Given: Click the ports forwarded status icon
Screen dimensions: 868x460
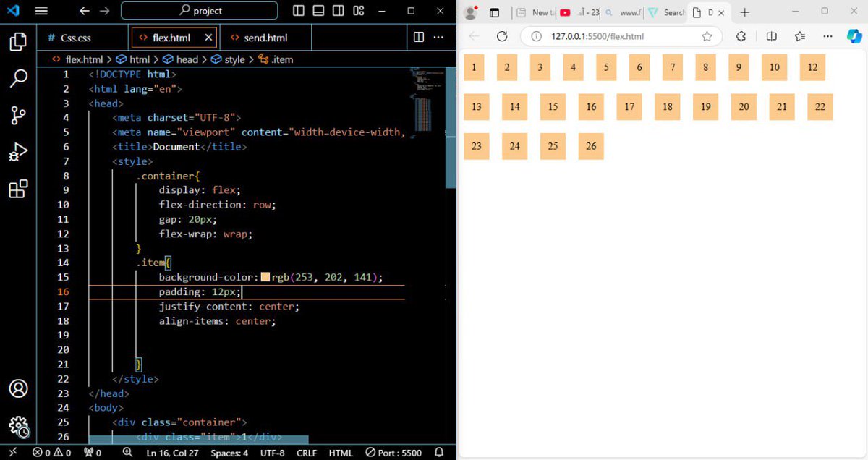Looking at the screenshot, I should point(93,453).
